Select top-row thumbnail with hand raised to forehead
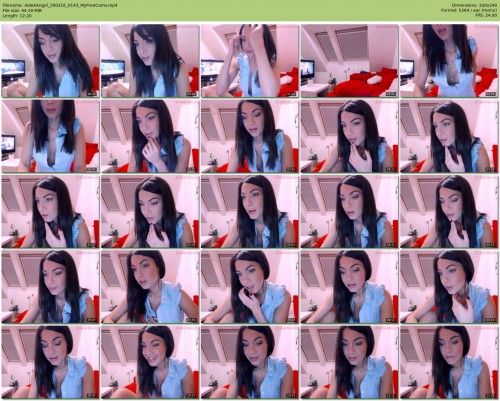 click(x=250, y=61)
